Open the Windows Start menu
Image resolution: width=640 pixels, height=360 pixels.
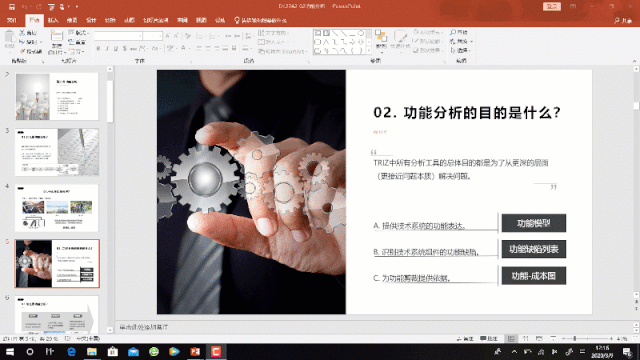point(10,351)
